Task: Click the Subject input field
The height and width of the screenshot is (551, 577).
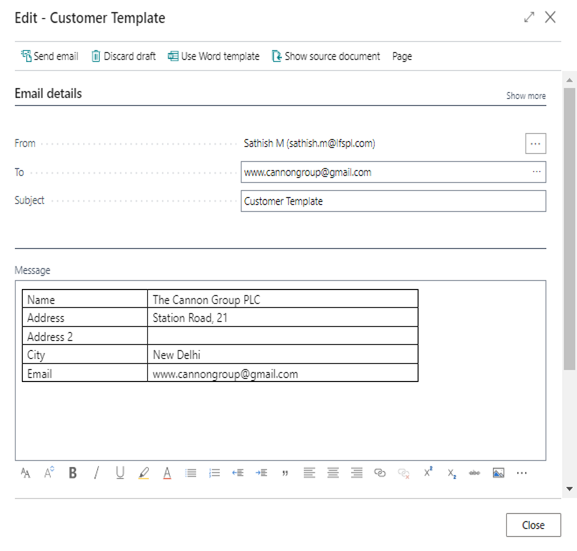Action: [x=393, y=201]
